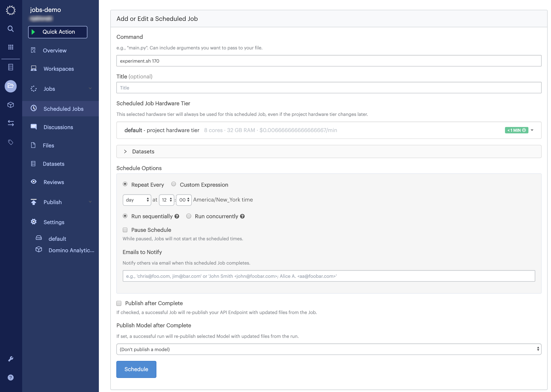This screenshot has width=551, height=392.
Task: Toggle the Pause Schedule checkbox
Action: click(x=125, y=230)
